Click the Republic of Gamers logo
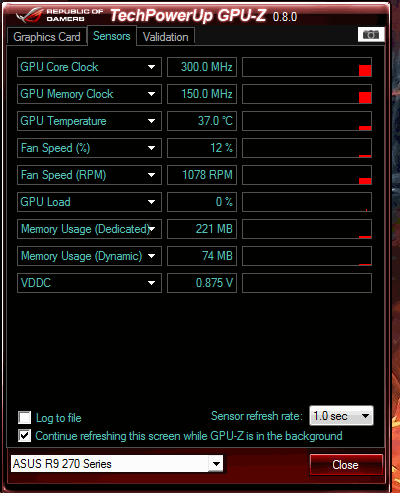 59,15
